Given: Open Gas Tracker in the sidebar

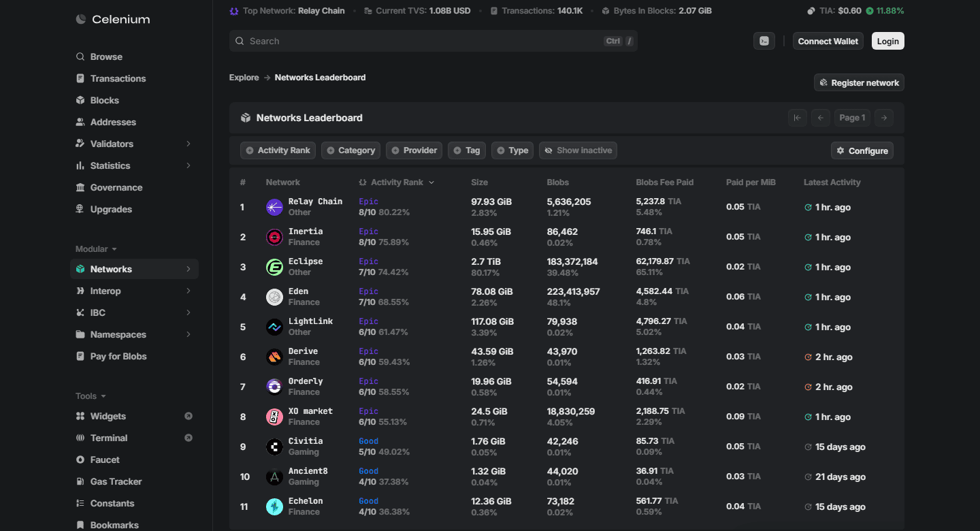Looking at the screenshot, I should [x=134, y=481].
